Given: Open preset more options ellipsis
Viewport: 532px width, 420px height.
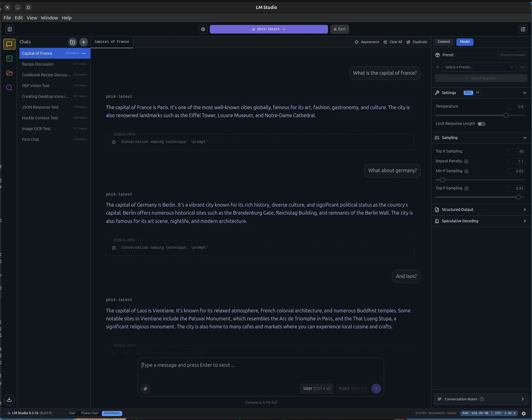Looking at the screenshot, I should click(523, 67).
